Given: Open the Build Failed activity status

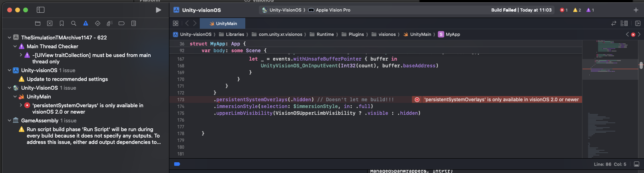Looking at the screenshot, I should [x=521, y=10].
